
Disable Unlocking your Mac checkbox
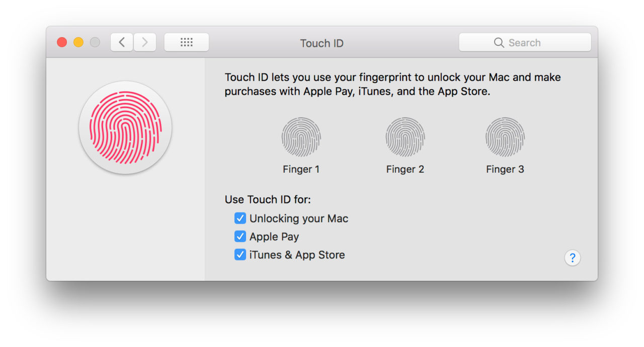[240, 218]
